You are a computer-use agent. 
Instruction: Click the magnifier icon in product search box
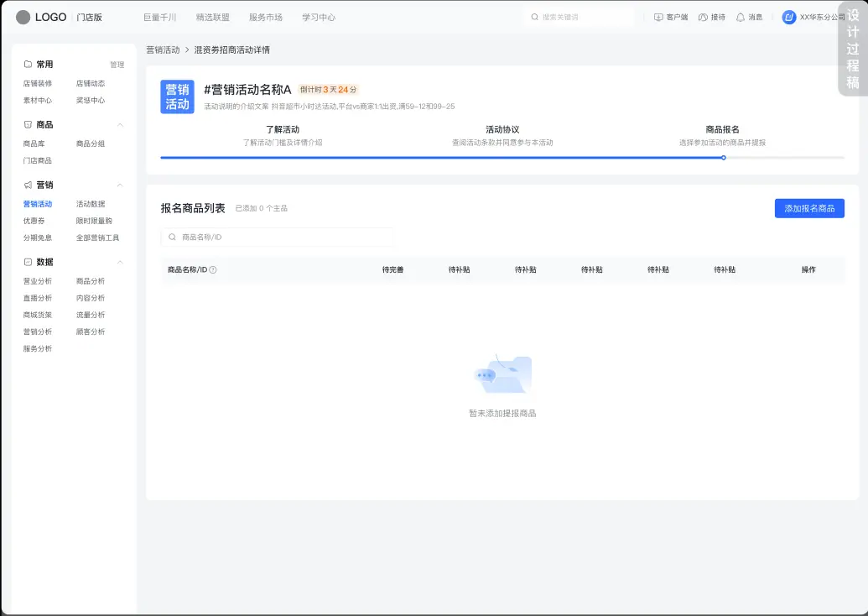coord(172,238)
